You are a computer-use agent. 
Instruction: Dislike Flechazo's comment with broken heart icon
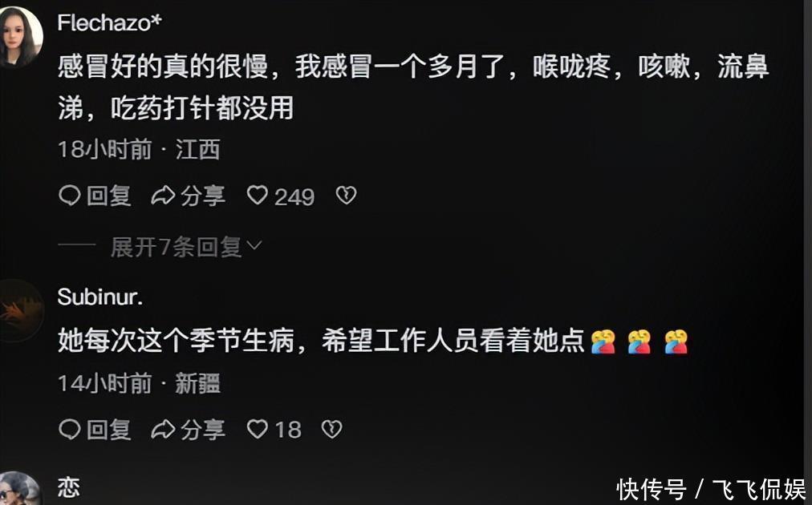pyautogui.click(x=346, y=196)
